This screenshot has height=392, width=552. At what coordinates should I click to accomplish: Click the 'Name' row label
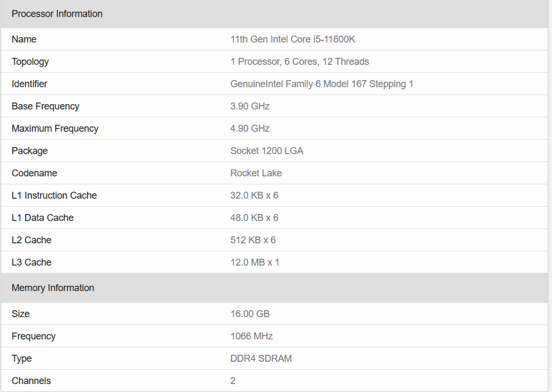(24, 39)
